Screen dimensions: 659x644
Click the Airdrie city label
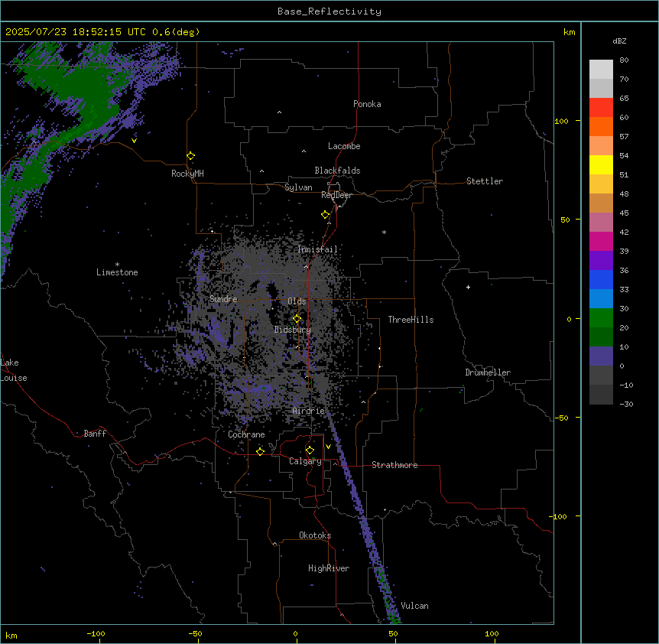tap(309, 411)
